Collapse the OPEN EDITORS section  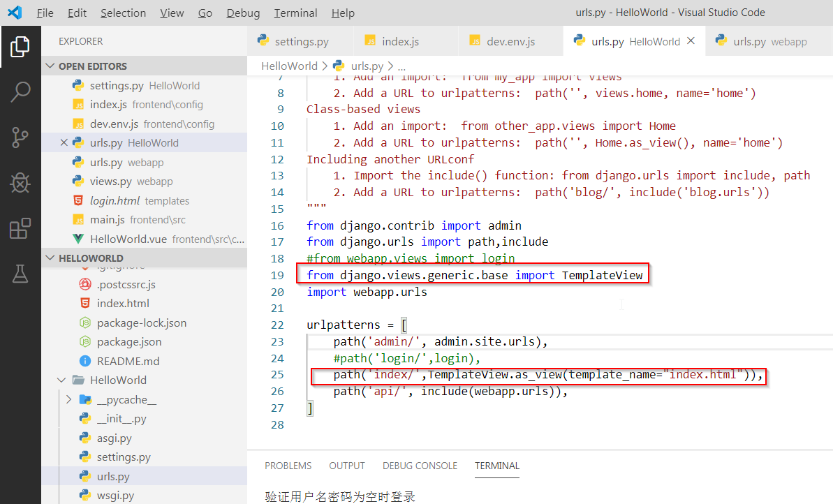tap(50, 66)
